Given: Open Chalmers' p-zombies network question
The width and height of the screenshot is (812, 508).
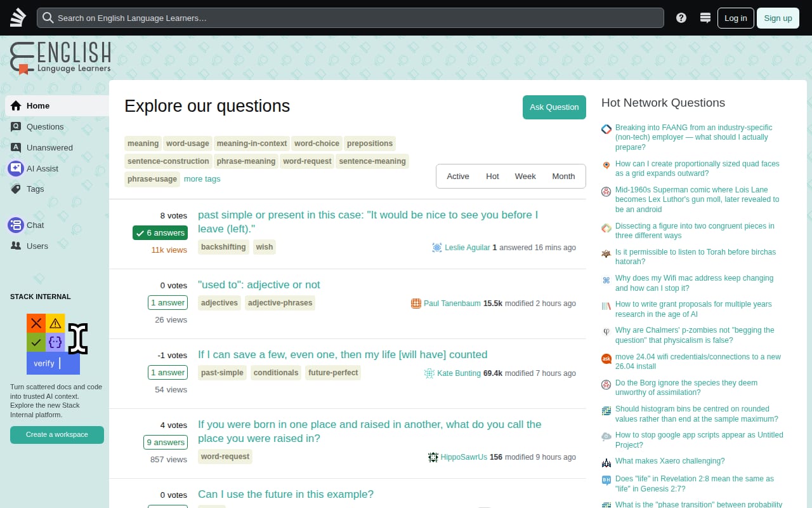Looking at the screenshot, I should pyautogui.click(x=695, y=335).
